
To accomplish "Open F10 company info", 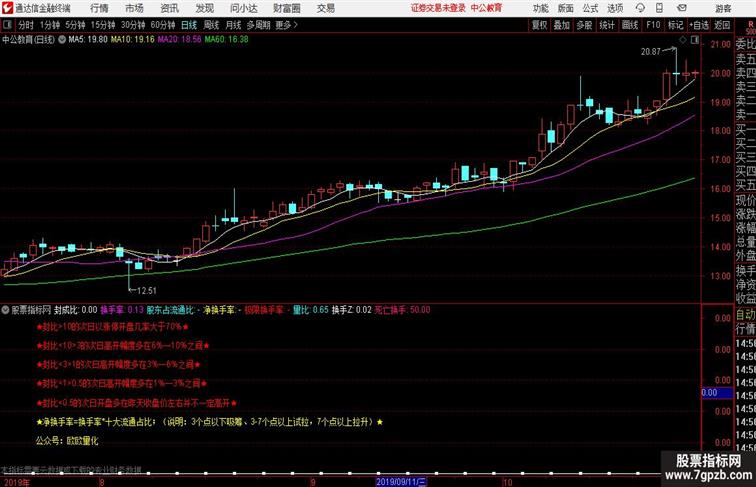I will point(653,25).
